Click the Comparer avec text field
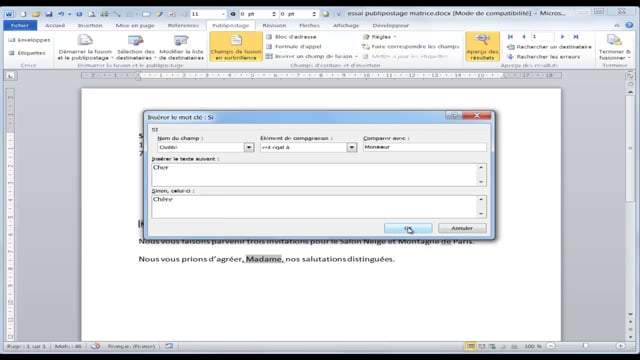 coord(424,147)
